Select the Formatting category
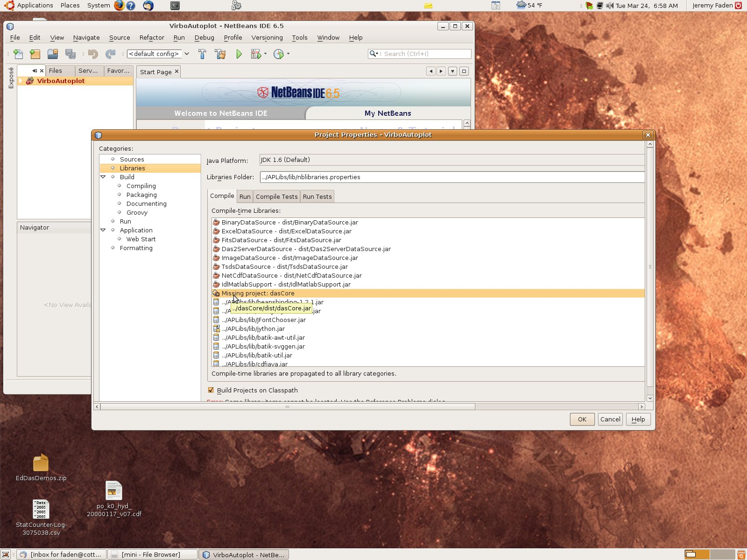747x560 pixels. (136, 248)
